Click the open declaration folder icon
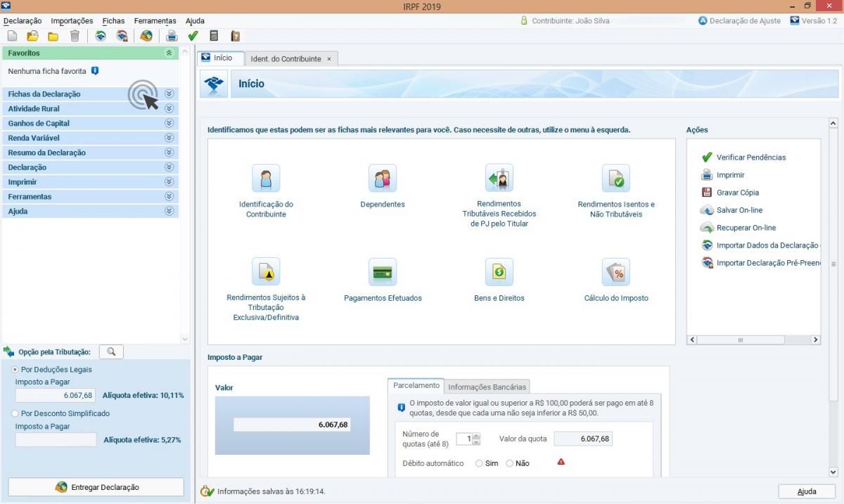This screenshot has height=504, width=844. tap(32, 36)
